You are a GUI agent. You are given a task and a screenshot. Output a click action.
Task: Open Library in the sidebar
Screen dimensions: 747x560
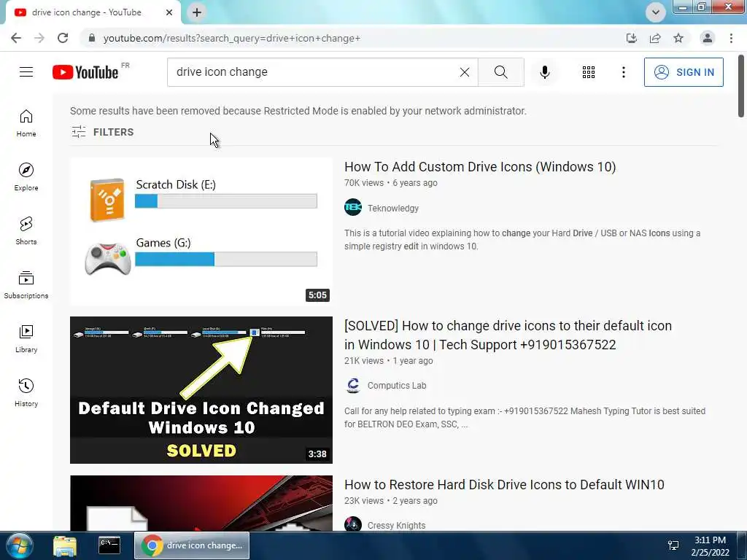coord(26,338)
